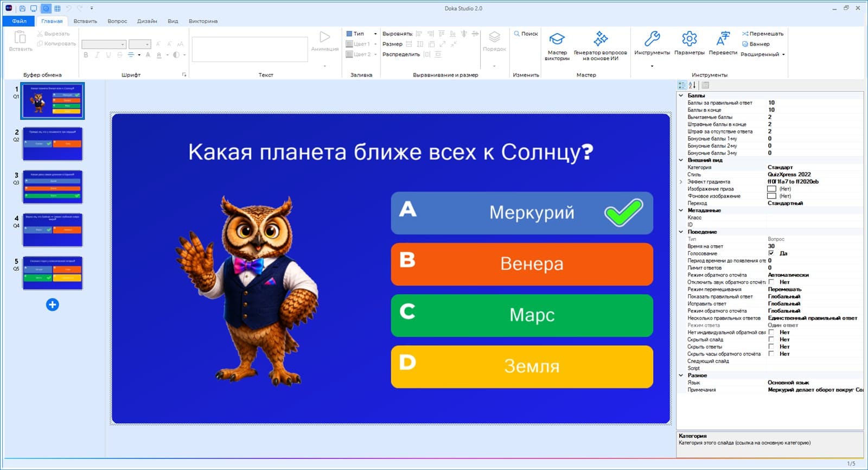Switch to the Вид ribbon tab
868x470 pixels.
(x=173, y=21)
